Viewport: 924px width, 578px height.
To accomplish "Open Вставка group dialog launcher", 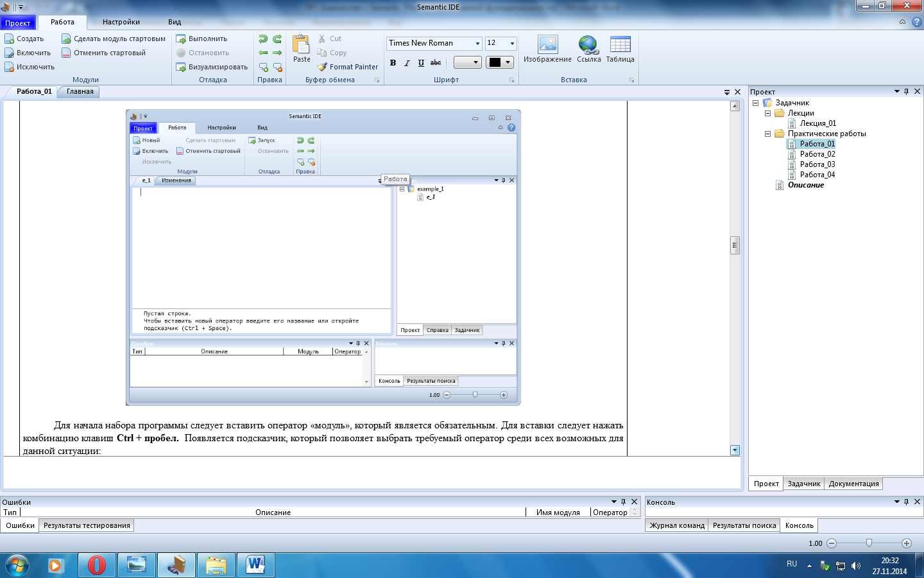I will [x=631, y=80].
